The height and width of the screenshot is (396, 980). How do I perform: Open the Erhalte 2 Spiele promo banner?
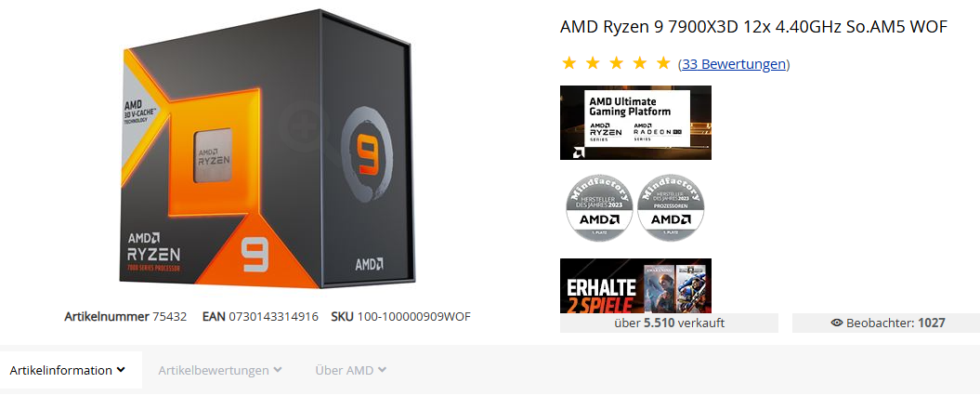(635, 286)
